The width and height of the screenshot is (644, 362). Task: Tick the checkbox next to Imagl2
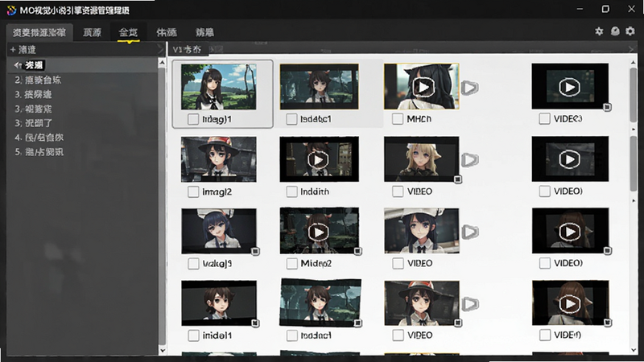pyautogui.click(x=193, y=191)
